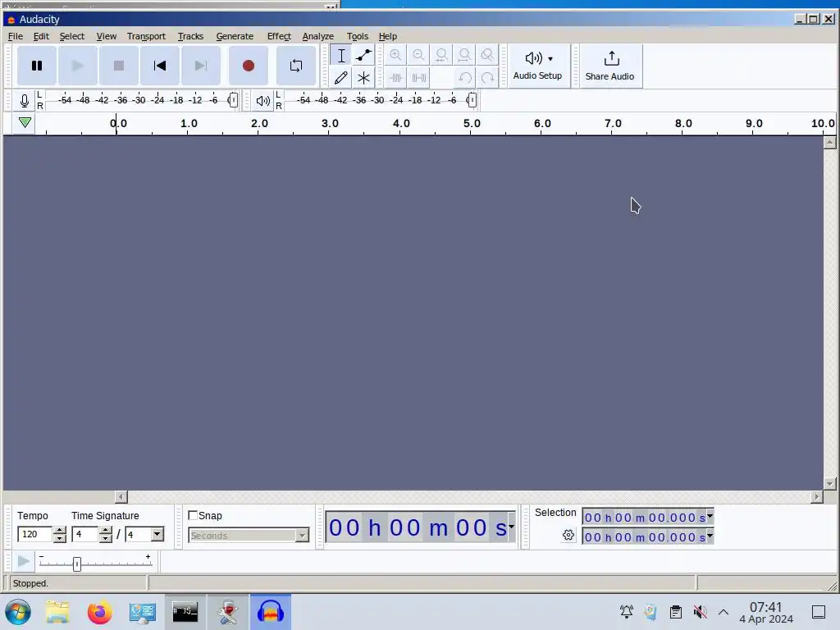The height and width of the screenshot is (630, 840).
Task: Click Fit project to width zoom icon
Action: coord(464,55)
